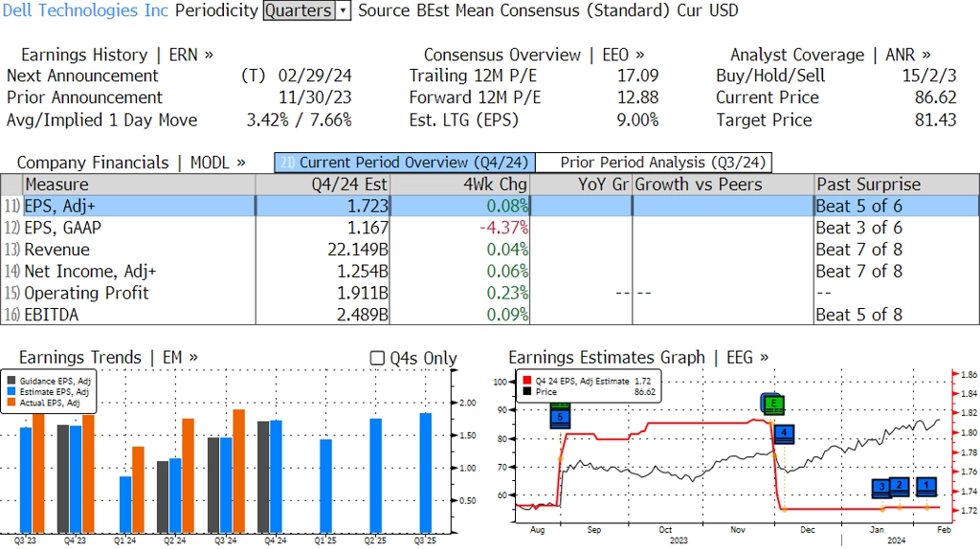Click the event marker icon numbered 2
980x549 pixels.
click(899, 485)
